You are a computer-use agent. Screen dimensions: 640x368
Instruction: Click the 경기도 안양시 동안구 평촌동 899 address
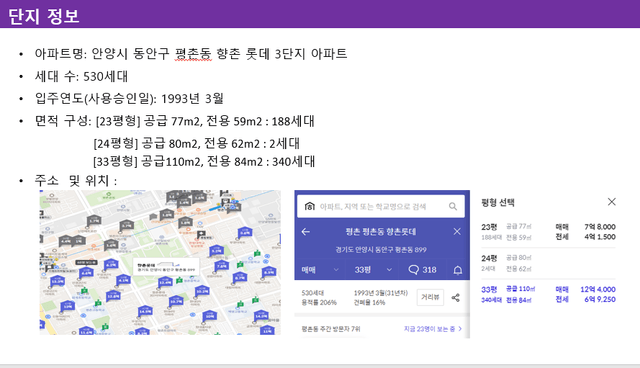click(381, 250)
